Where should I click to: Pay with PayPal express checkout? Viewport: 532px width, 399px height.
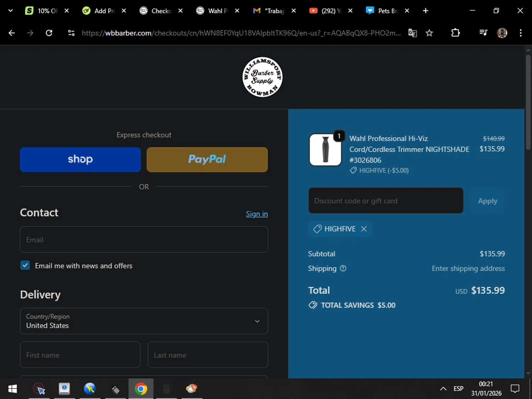(x=207, y=160)
